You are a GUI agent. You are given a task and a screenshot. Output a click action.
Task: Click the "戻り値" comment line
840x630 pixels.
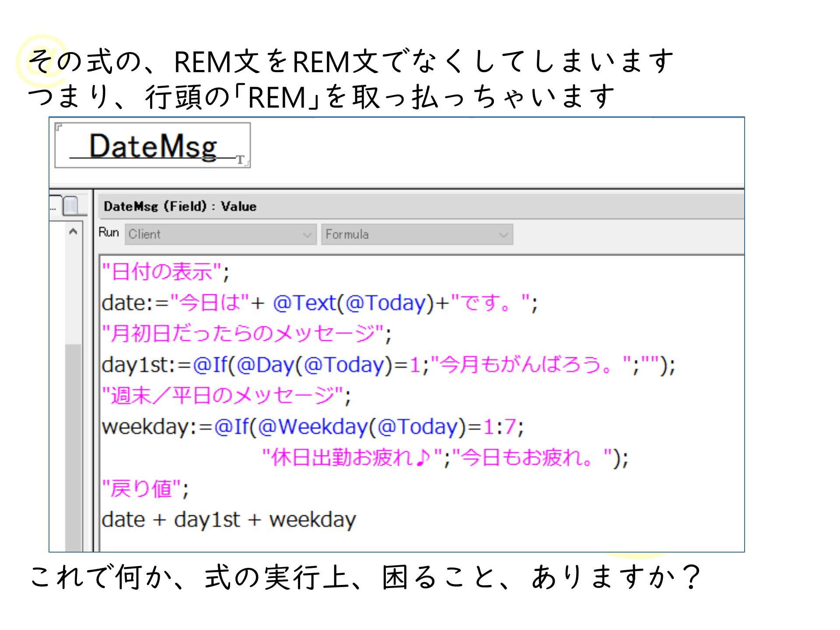145,489
